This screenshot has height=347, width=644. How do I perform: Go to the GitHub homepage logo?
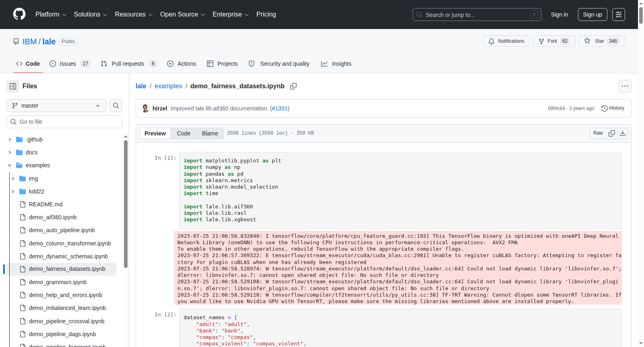19,15
